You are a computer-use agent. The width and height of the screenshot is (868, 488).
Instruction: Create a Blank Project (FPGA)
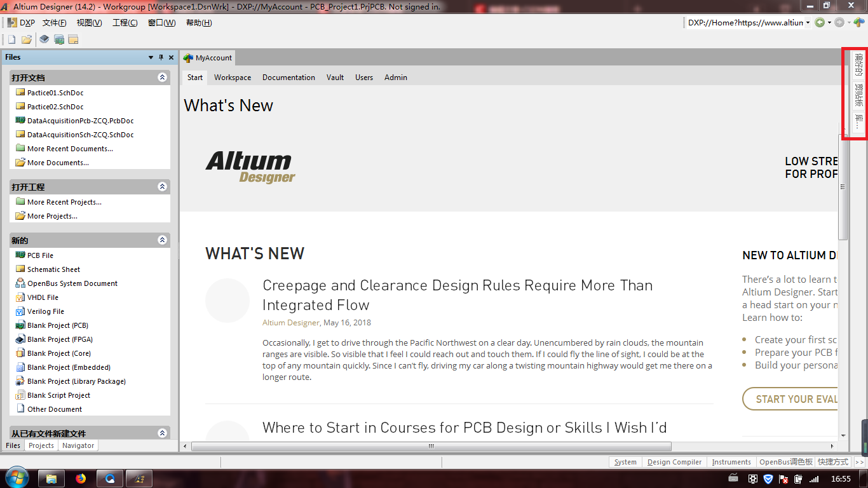[x=60, y=339]
